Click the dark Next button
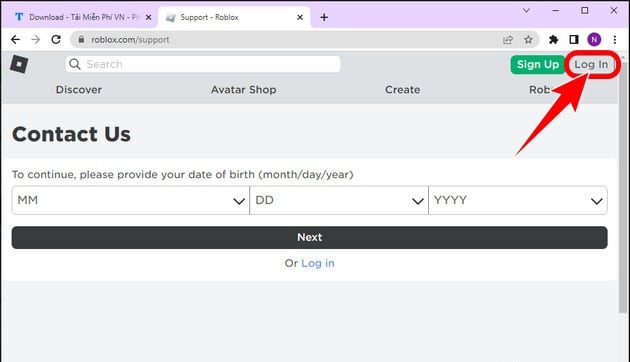 click(x=309, y=237)
